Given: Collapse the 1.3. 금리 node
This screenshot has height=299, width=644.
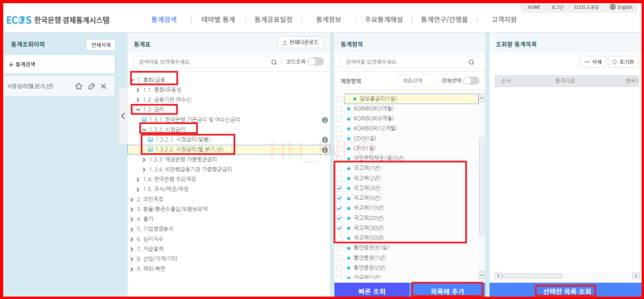Looking at the screenshot, I should 138,110.
